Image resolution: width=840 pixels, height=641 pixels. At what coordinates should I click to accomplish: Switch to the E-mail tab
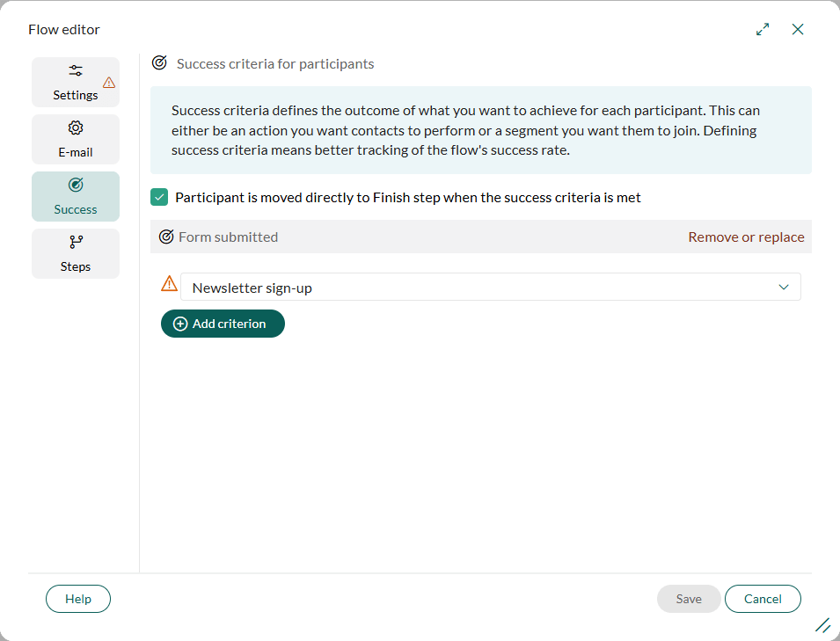[76, 139]
